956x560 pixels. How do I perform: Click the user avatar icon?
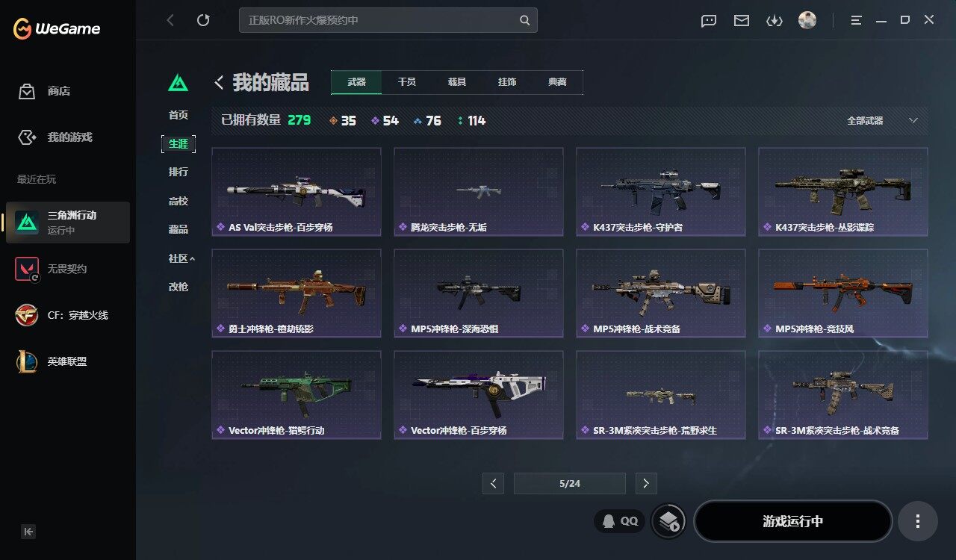pos(807,20)
